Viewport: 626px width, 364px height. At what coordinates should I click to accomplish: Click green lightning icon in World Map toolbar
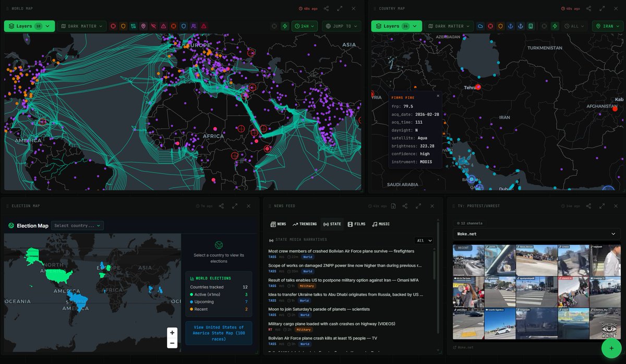point(284,26)
